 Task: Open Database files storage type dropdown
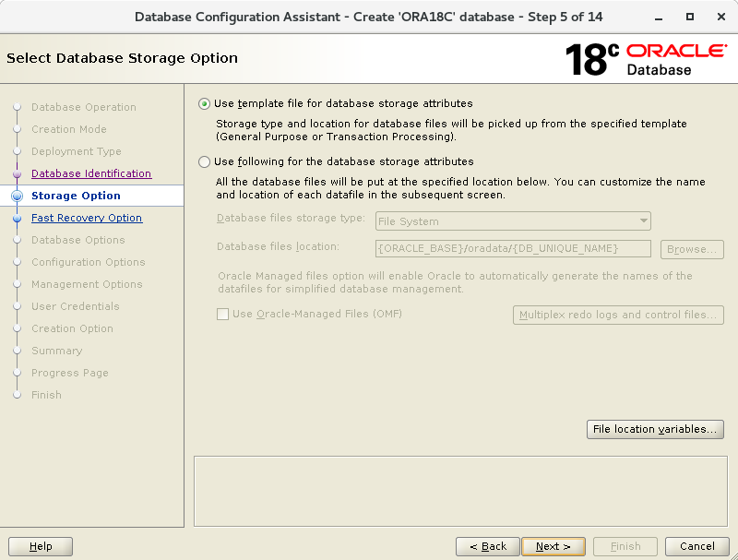click(513, 221)
